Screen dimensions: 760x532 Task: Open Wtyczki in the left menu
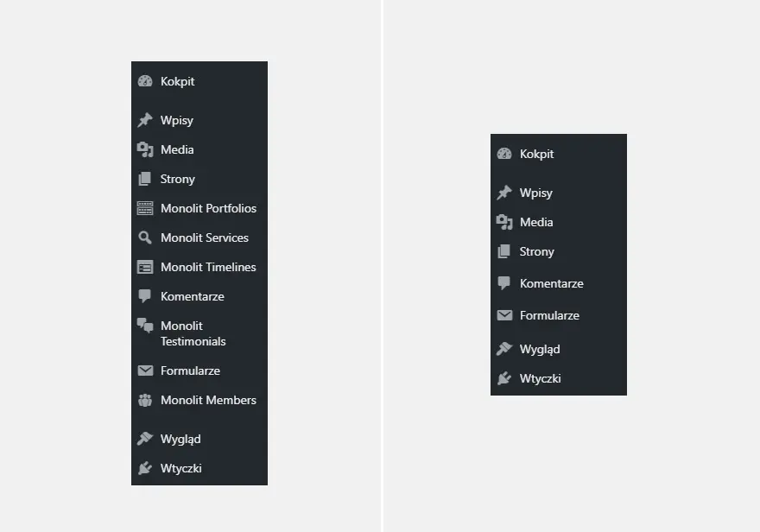(x=199, y=469)
